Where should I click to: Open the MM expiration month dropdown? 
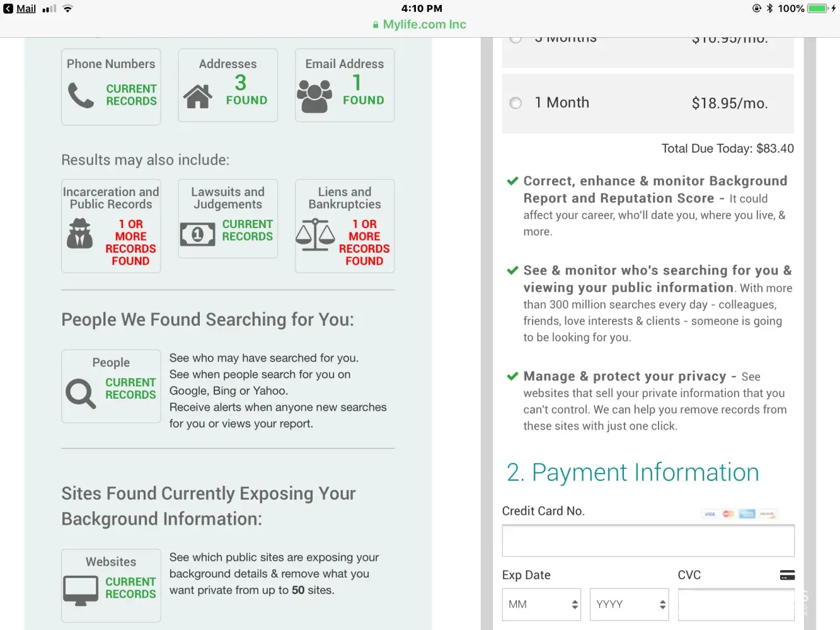click(541, 604)
